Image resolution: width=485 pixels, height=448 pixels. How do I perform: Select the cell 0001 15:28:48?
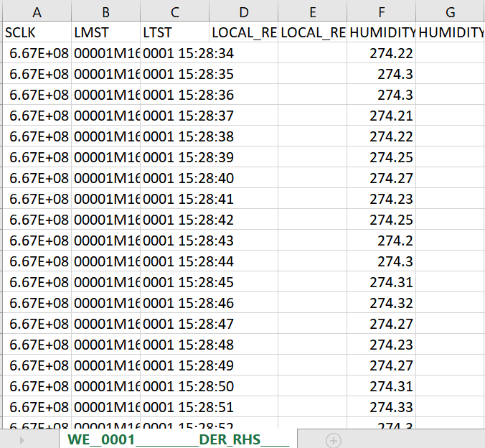click(175, 345)
